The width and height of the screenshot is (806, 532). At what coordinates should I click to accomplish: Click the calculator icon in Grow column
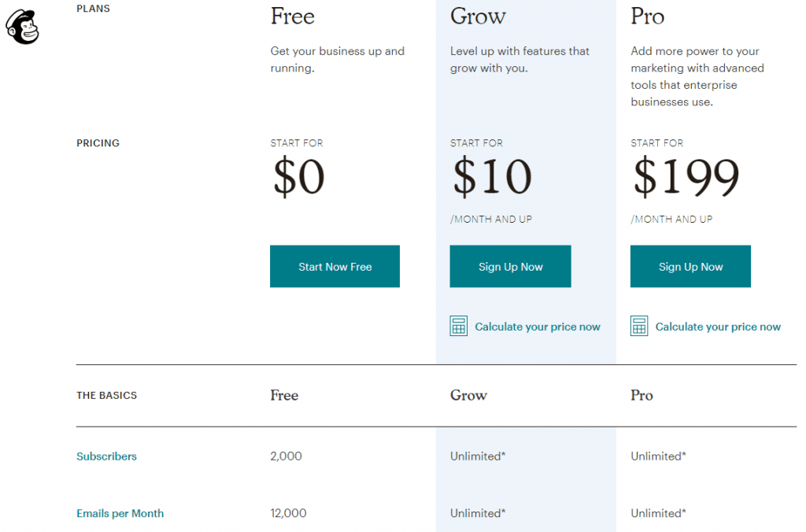click(x=459, y=326)
